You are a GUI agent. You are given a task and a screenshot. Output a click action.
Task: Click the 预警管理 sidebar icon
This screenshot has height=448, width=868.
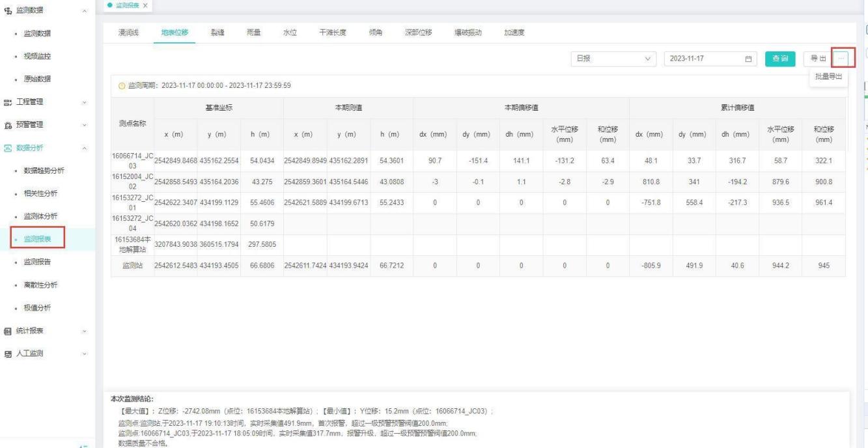tap(8, 125)
